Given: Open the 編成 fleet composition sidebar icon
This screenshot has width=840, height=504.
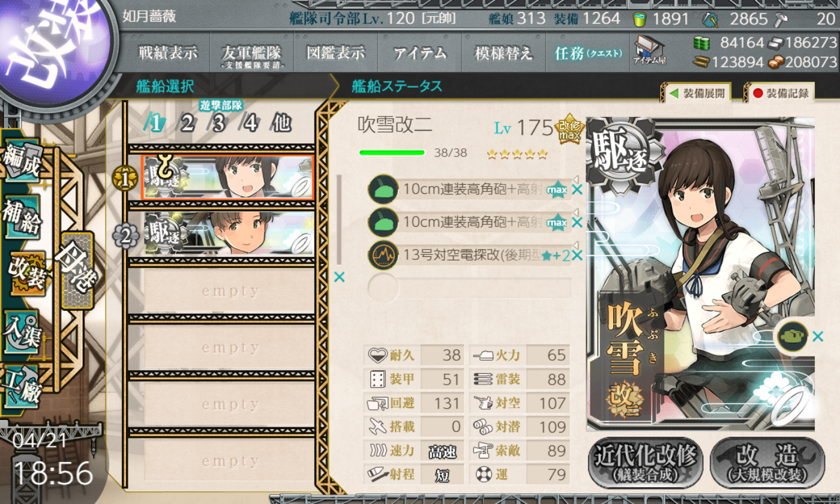Looking at the screenshot, I should 22,161.
